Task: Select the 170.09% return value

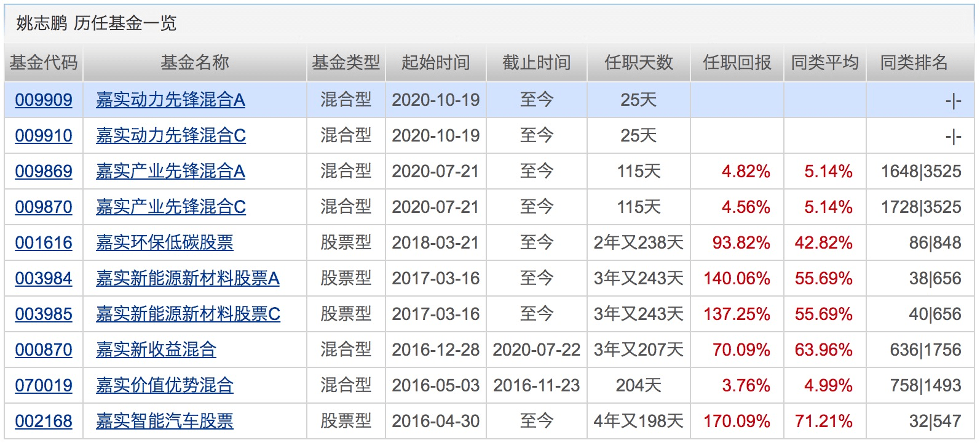Action: point(737,421)
